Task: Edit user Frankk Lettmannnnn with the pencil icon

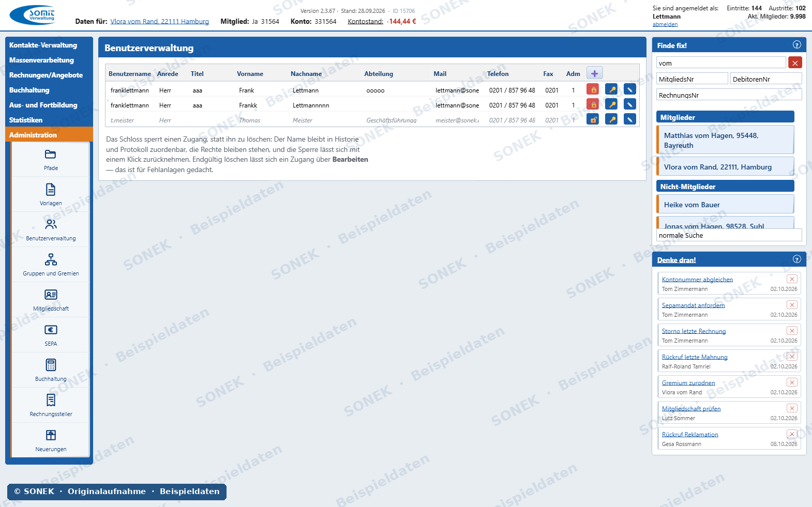Action: [630, 104]
